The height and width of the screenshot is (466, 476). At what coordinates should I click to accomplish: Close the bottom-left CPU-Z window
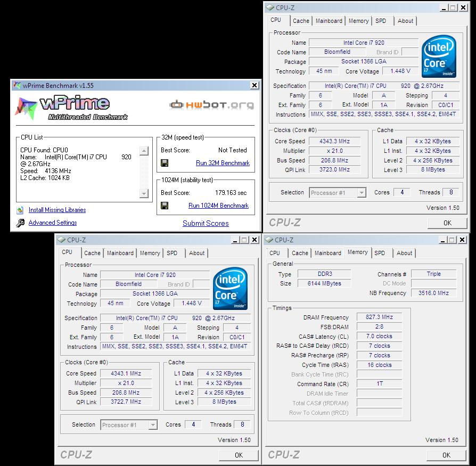(x=255, y=240)
